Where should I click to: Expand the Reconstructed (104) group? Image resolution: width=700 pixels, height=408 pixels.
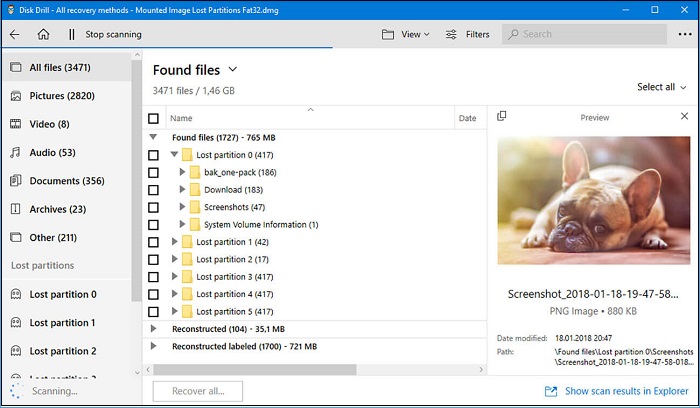[153, 329]
